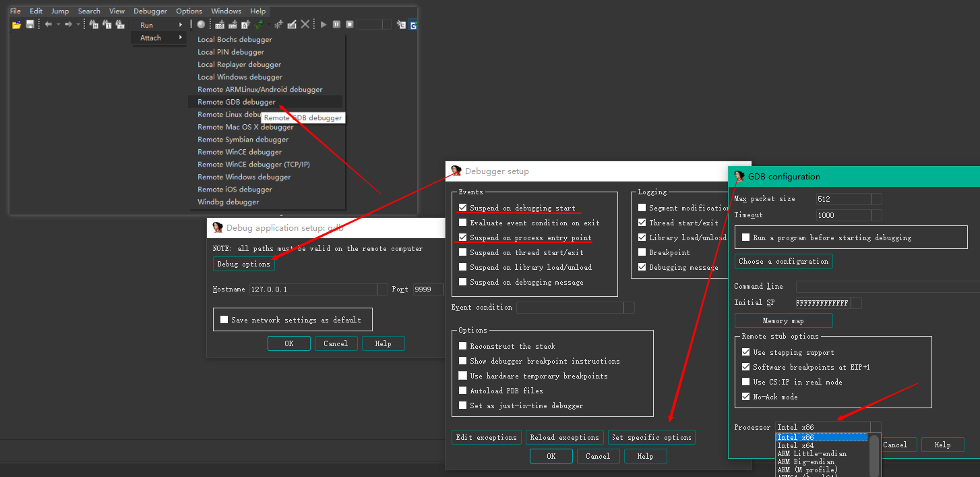This screenshot has width=980, height=477.
Task: Click the Port input field
Action: 428,289
